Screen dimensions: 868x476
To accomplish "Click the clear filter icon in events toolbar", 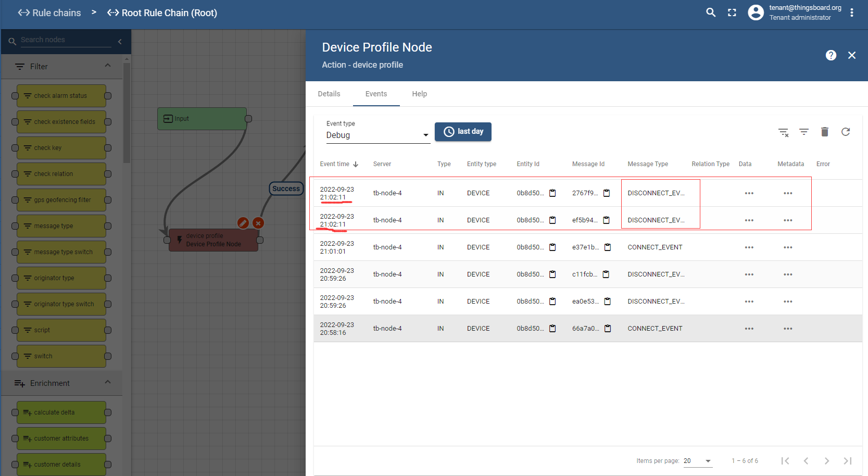I will coord(783,132).
